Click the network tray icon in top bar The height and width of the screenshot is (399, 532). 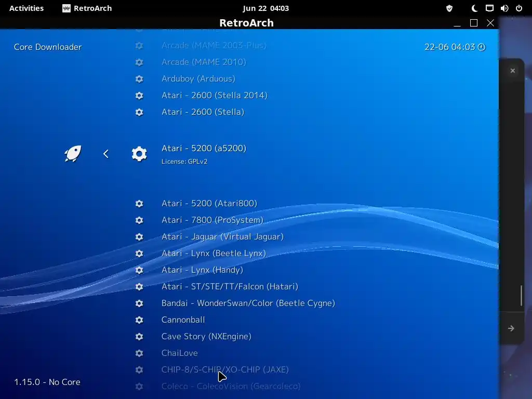[489, 8]
